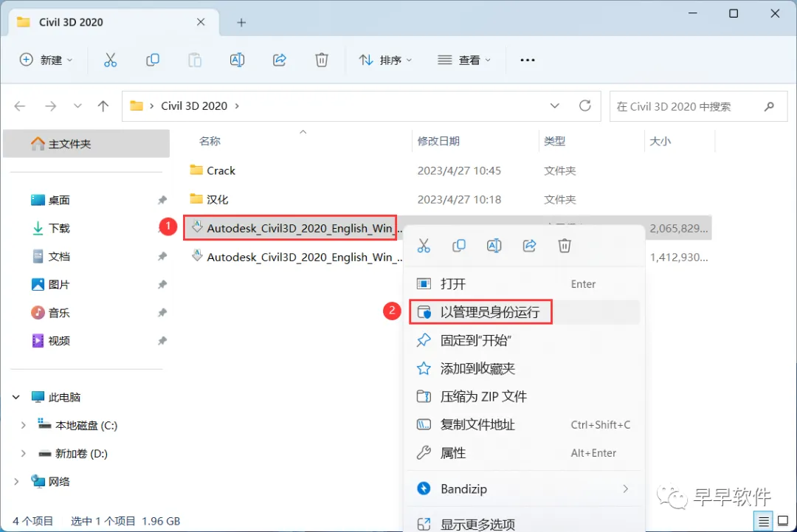Choose 显示更多选项 in the context menu
797x532 pixels.
pos(525,523)
